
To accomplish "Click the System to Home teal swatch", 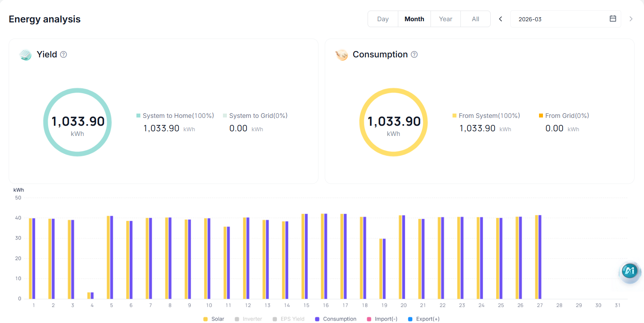I will tap(138, 116).
